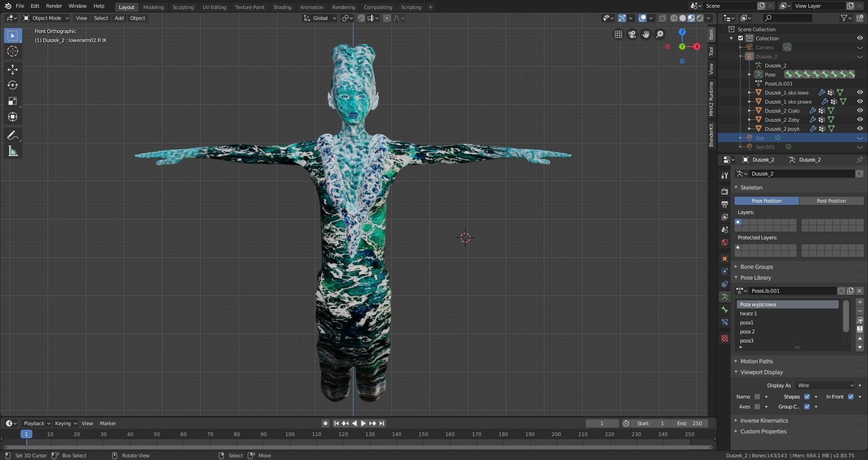Viewport: 868px width, 460px height.
Task: Click End frame field in timeline
Action: (689, 423)
